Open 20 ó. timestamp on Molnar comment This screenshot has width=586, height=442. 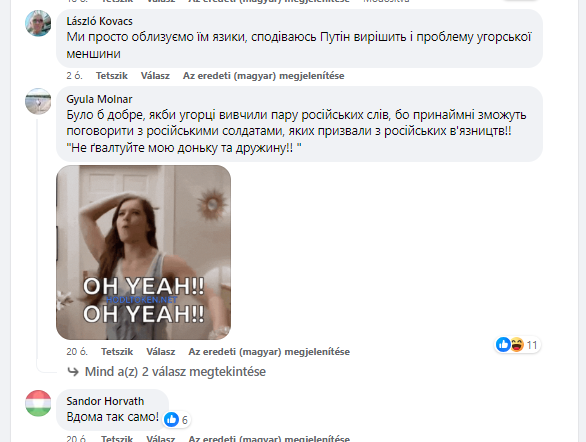tap(77, 352)
